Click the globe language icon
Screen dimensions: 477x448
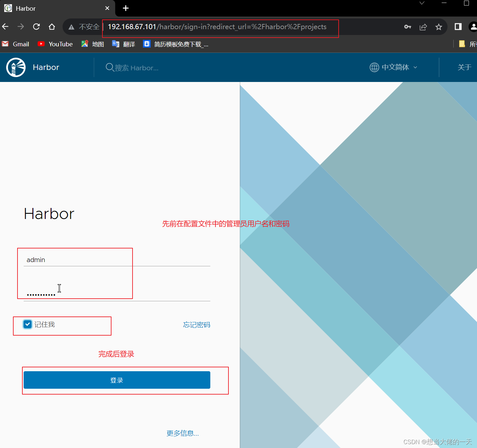(x=374, y=67)
